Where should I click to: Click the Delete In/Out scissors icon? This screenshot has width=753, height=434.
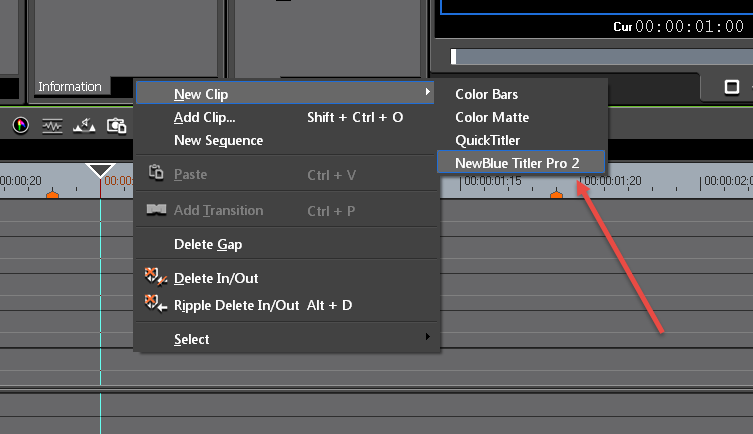click(x=154, y=278)
